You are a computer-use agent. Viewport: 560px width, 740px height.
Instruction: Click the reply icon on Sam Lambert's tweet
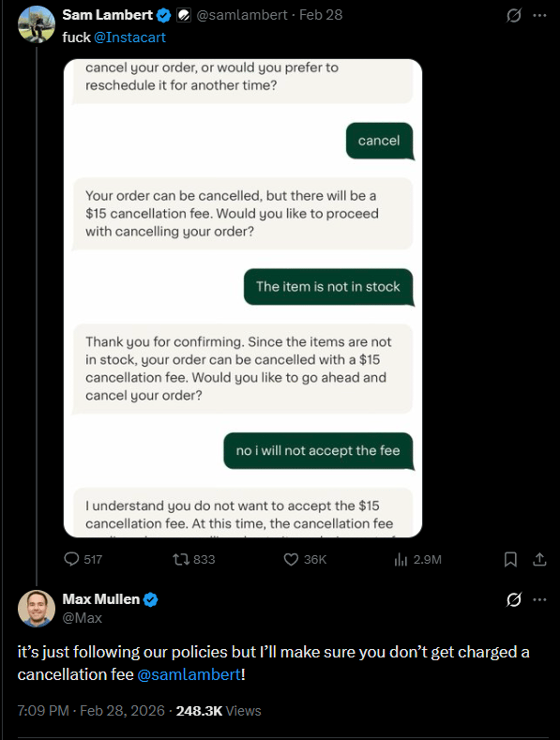click(71, 559)
